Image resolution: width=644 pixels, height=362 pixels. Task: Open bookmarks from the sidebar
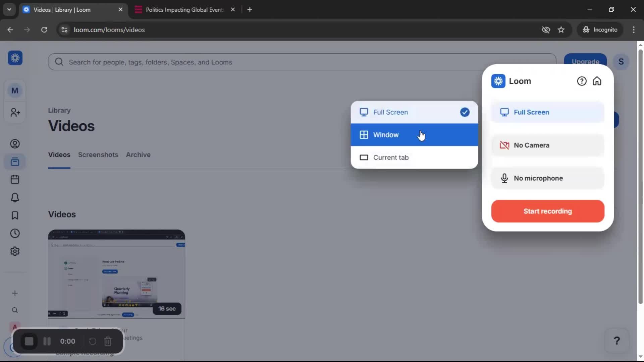point(15,216)
